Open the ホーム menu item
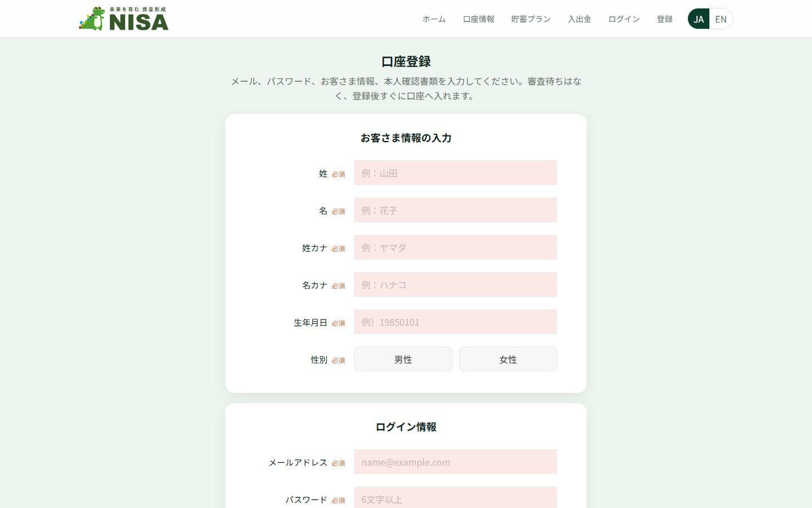The width and height of the screenshot is (812, 508). click(434, 19)
